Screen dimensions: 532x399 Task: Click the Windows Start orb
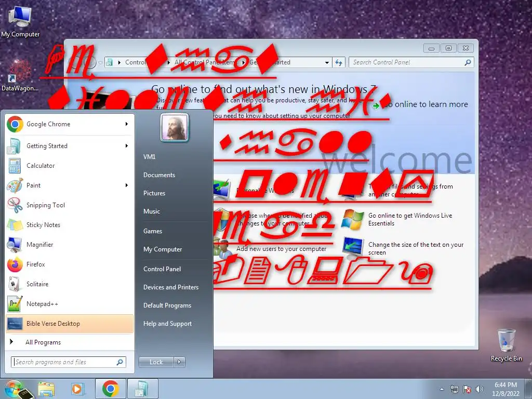pos(14,389)
